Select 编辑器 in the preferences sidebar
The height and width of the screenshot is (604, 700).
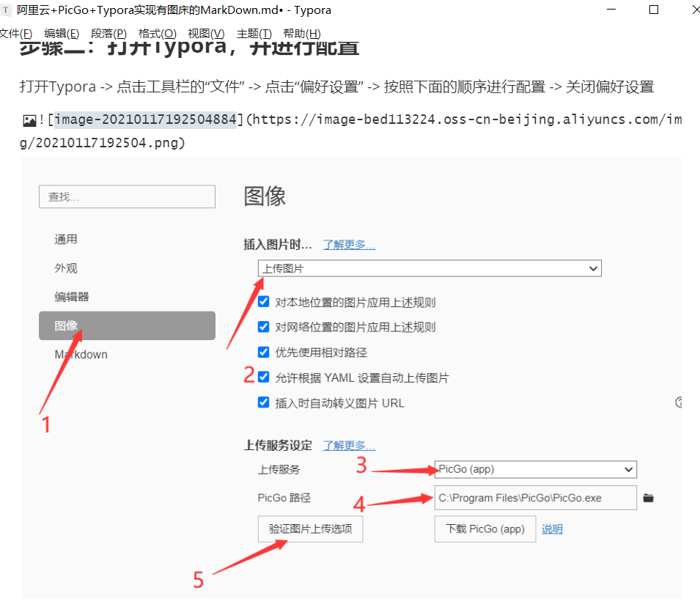(71, 297)
